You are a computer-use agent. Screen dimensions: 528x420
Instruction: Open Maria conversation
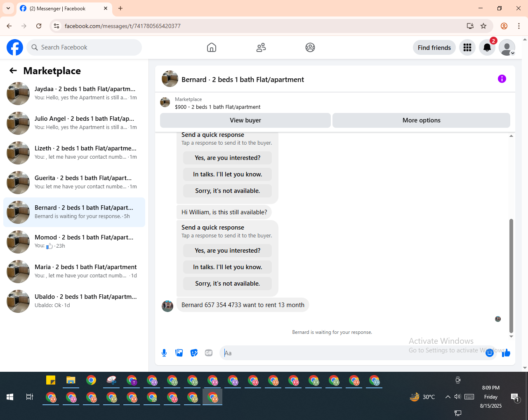[74, 272]
